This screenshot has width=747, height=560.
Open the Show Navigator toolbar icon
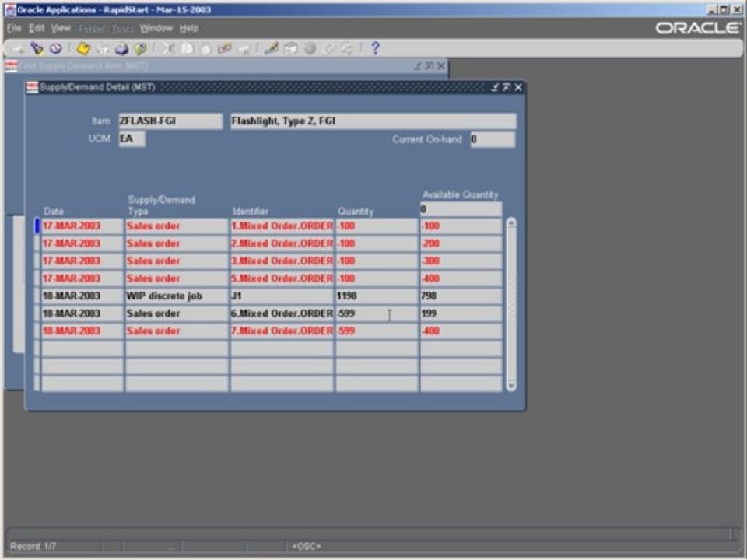[56, 48]
